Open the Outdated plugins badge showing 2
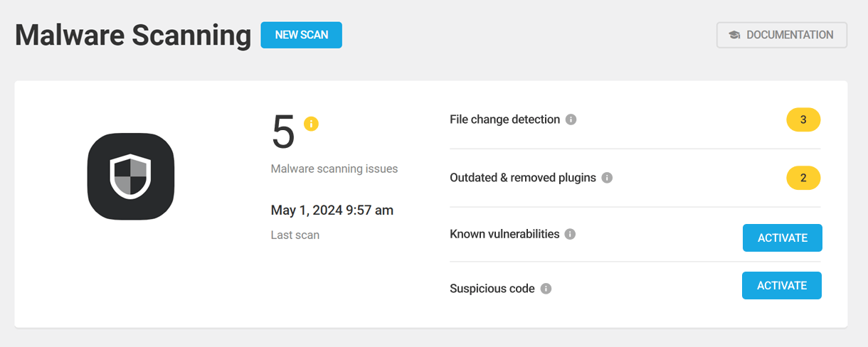This screenshot has width=868, height=347. pyautogui.click(x=803, y=178)
